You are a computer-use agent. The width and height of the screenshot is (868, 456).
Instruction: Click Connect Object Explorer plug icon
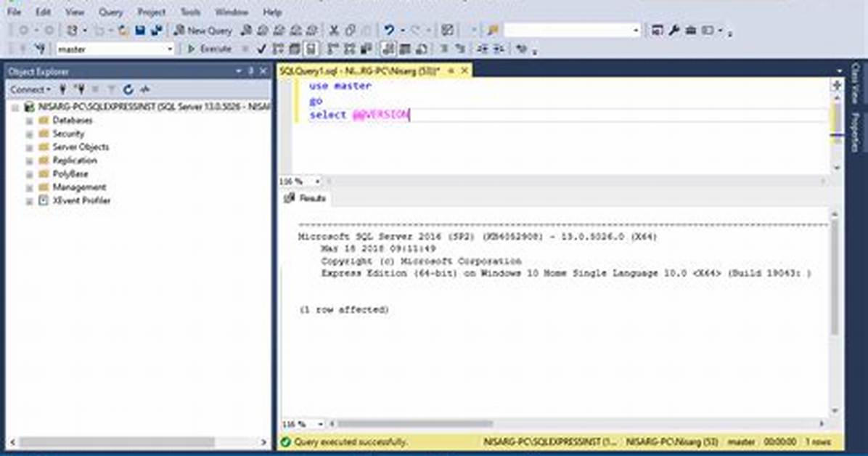pos(63,89)
